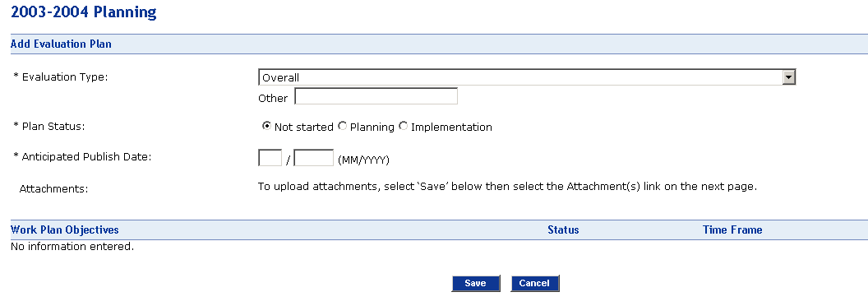Click the No information entered text
Viewport: 868px width, 306px height.
[x=72, y=246]
